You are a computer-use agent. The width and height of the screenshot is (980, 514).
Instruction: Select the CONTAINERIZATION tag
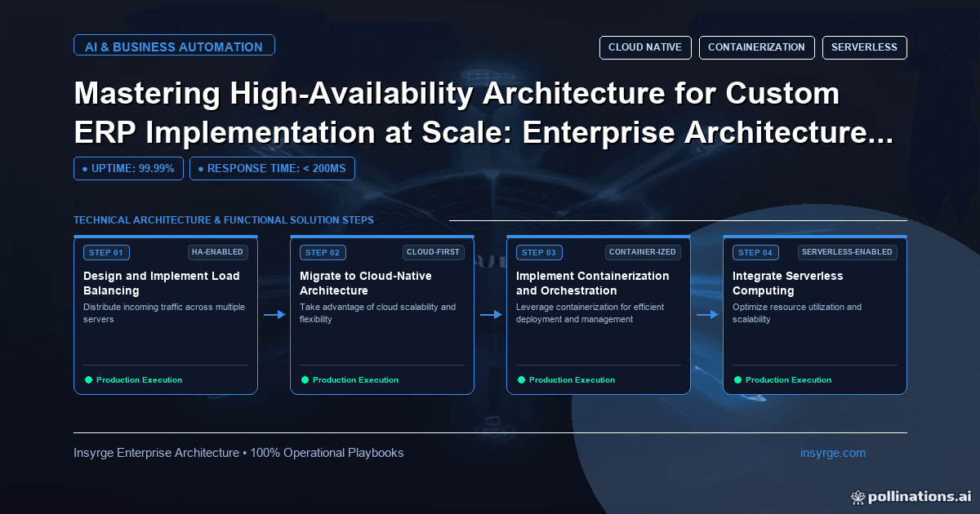(x=756, y=47)
